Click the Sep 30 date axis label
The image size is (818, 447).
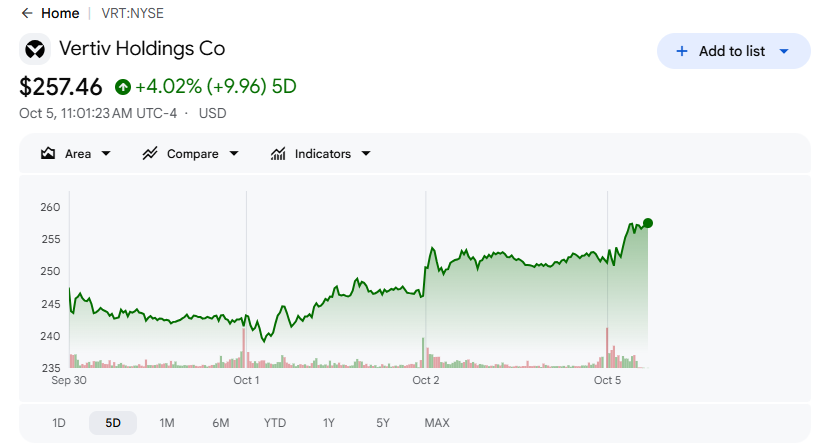(69, 380)
